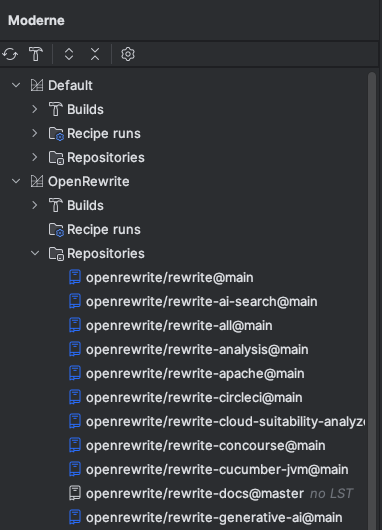Collapse the OpenRewrite organization node
This screenshot has height=530, width=382.
pyautogui.click(x=16, y=181)
